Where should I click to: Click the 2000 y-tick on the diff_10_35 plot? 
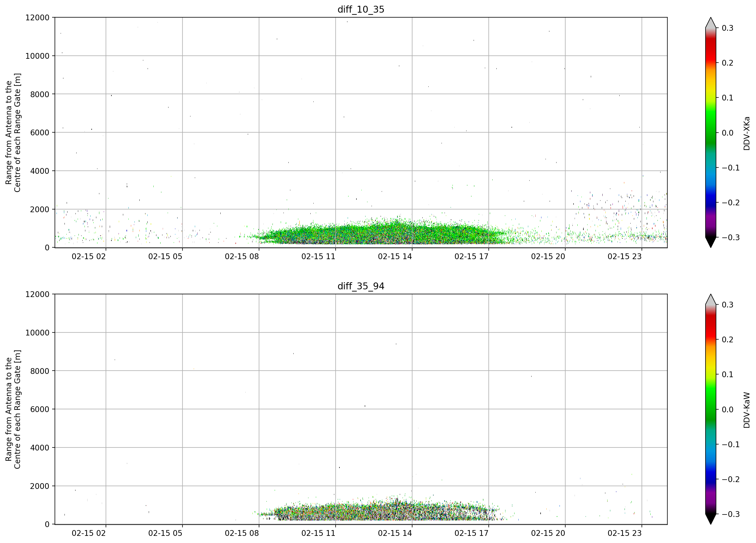coord(40,209)
